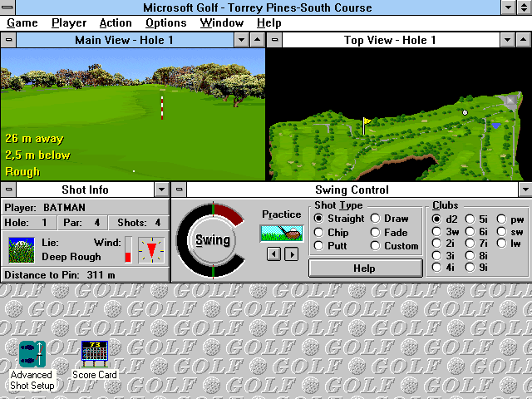Image resolution: width=532 pixels, height=399 pixels.
Task: Click the Swing Control title bar
Action: tap(352, 190)
